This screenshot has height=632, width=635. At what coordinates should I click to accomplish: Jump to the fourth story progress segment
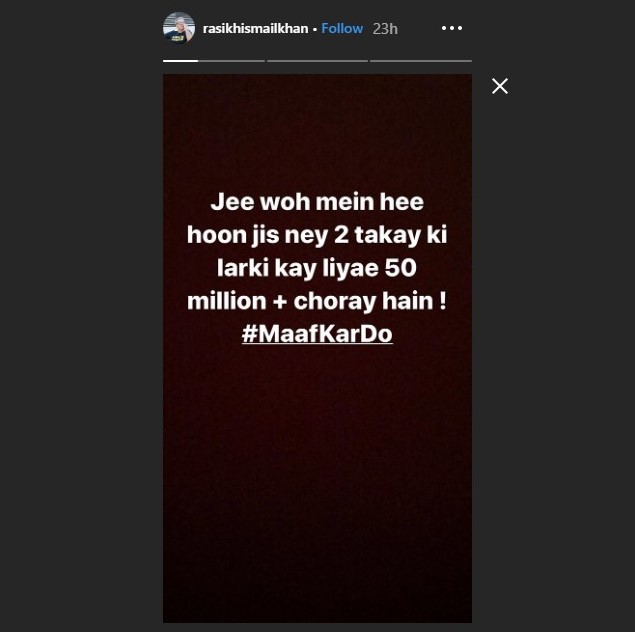coord(421,61)
